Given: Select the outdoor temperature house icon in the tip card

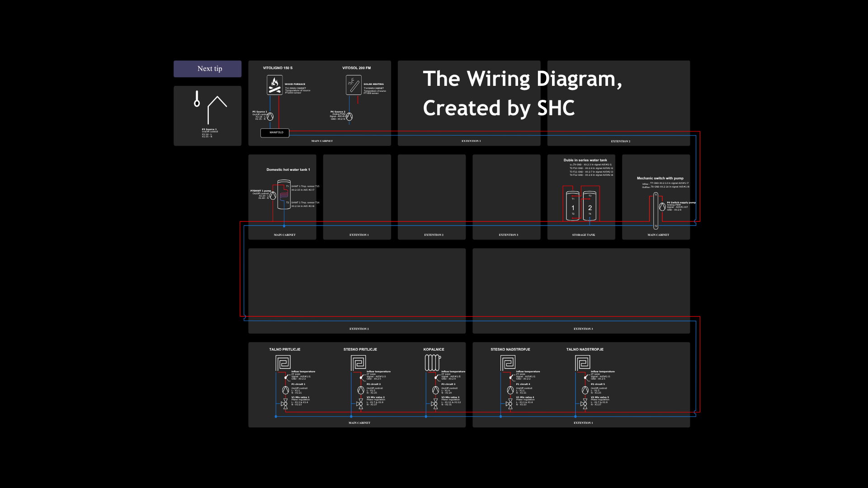Looking at the screenshot, I should click(211, 108).
